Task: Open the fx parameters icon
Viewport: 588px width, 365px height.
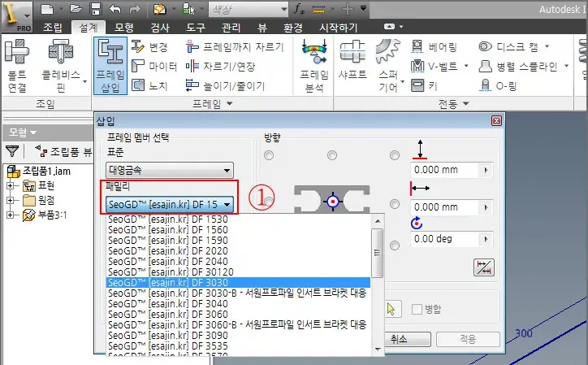Action: tap(299, 9)
